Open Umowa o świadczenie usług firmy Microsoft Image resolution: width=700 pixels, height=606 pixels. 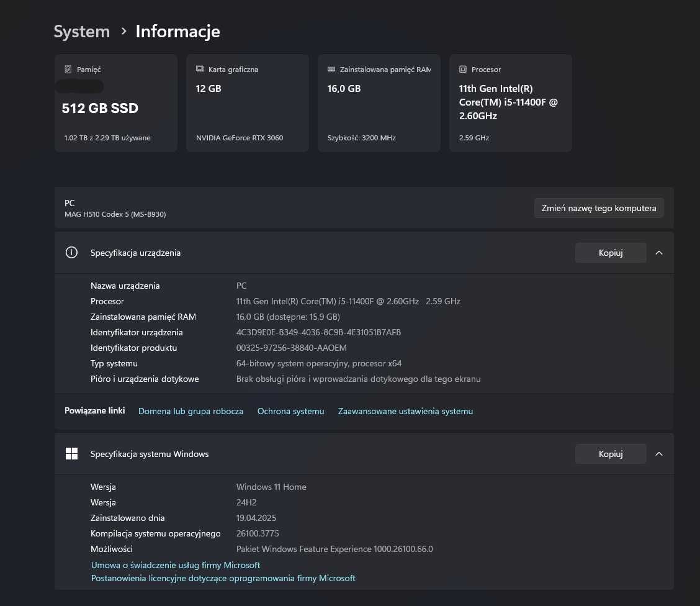click(176, 565)
